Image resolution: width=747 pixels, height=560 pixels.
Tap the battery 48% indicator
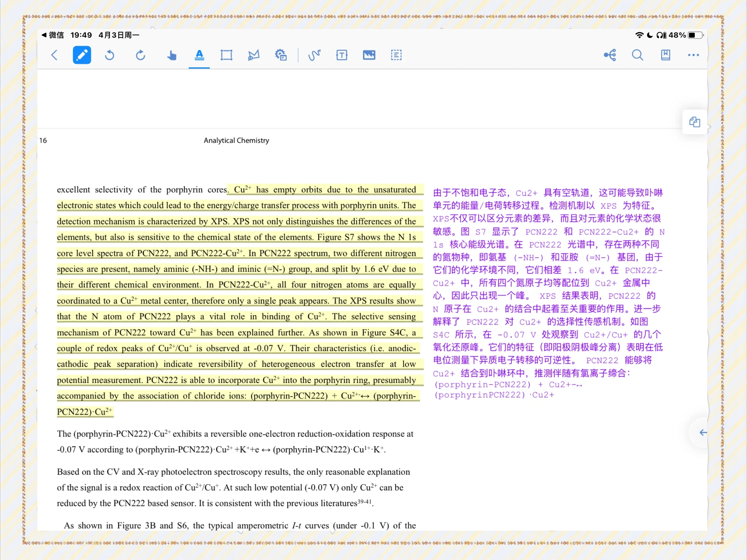click(x=686, y=35)
